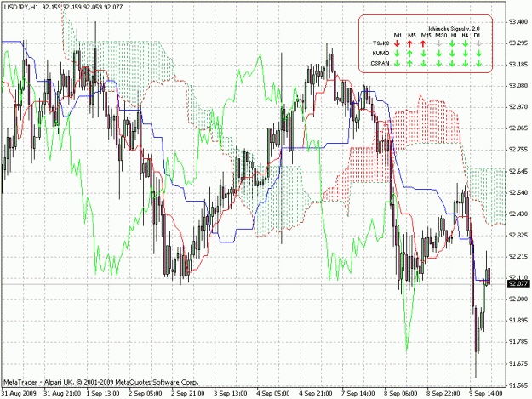
Task: Click the '8 Sep 22:00' time label
Action: click(x=443, y=393)
